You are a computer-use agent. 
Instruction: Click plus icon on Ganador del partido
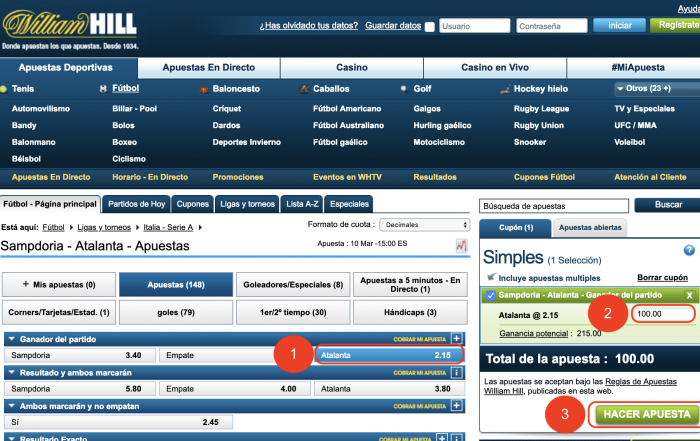pyautogui.click(x=457, y=339)
